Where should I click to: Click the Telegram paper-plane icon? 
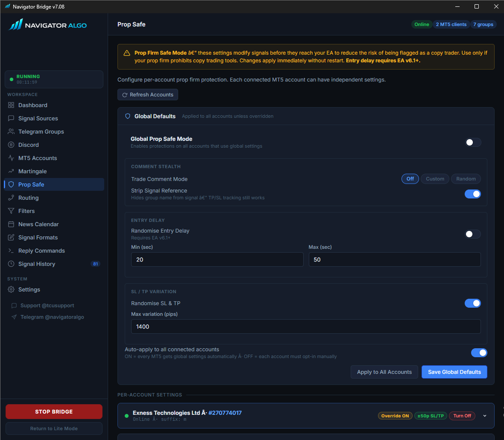point(14,317)
